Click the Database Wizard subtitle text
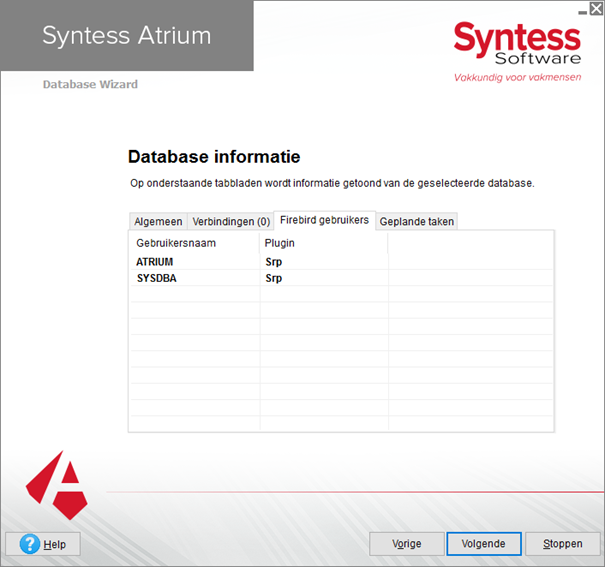 (x=90, y=84)
